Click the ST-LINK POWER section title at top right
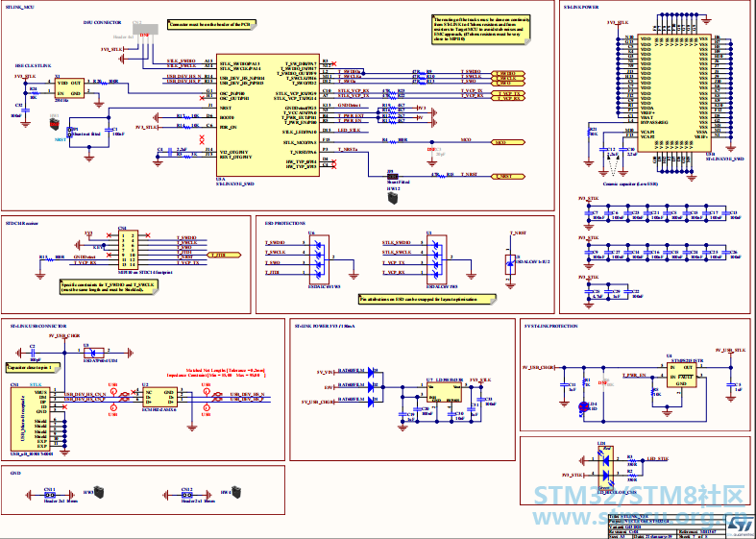Viewport: 756px width, 539px height. point(581,8)
